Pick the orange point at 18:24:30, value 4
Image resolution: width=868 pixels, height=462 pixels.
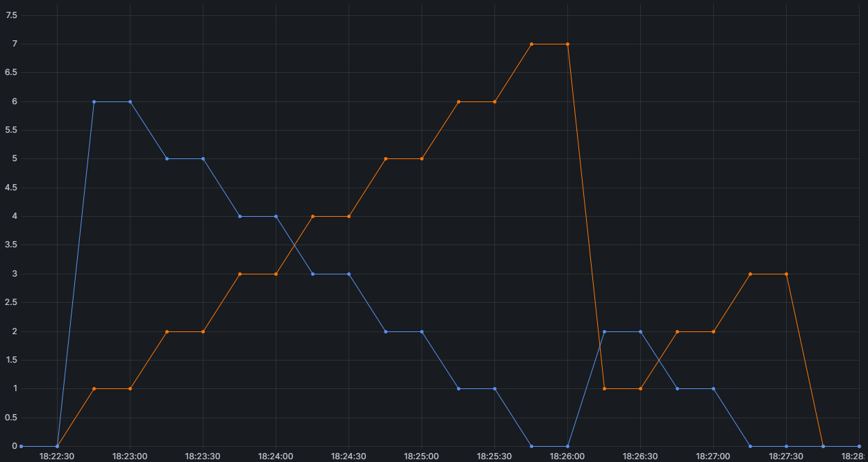coord(349,216)
